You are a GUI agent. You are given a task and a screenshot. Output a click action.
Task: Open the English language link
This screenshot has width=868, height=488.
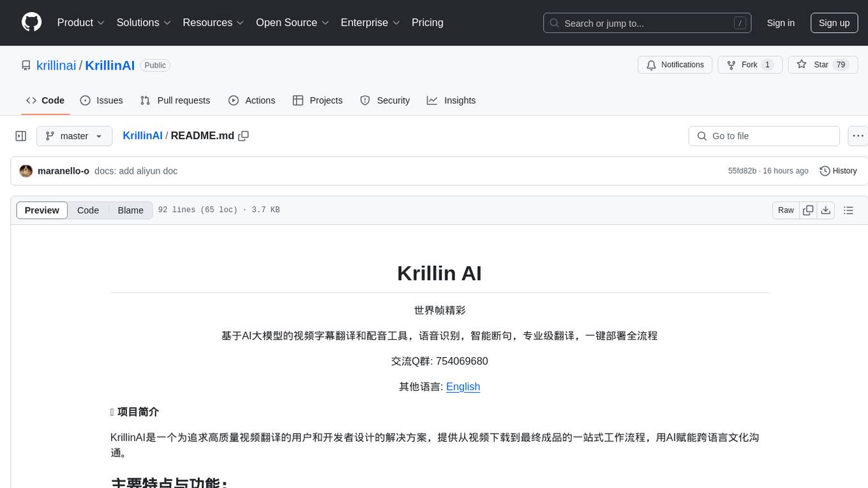[463, 386]
